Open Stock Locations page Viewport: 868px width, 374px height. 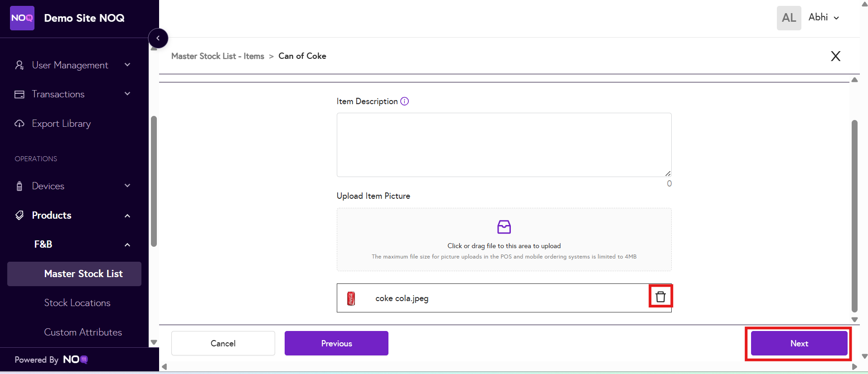(x=77, y=303)
